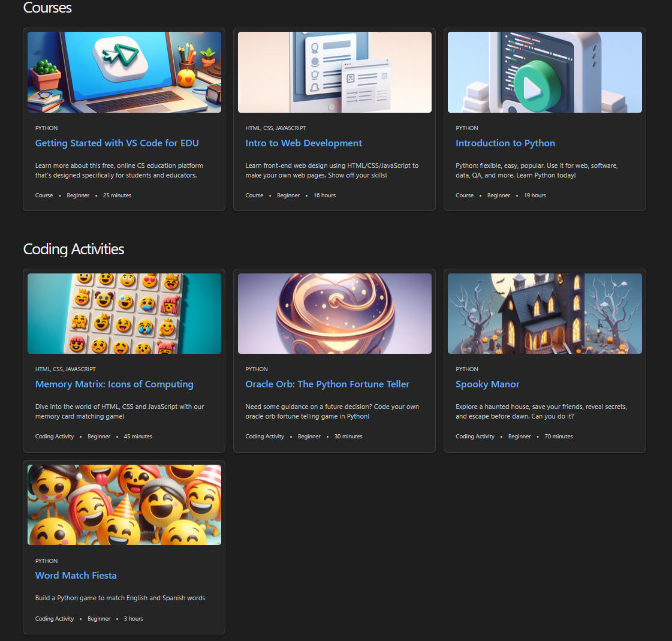The height and width of the screenshot is (641, 672).
Task: Open the Memory Matrix: Icons of Computing activity
Action: pos(114,384)
